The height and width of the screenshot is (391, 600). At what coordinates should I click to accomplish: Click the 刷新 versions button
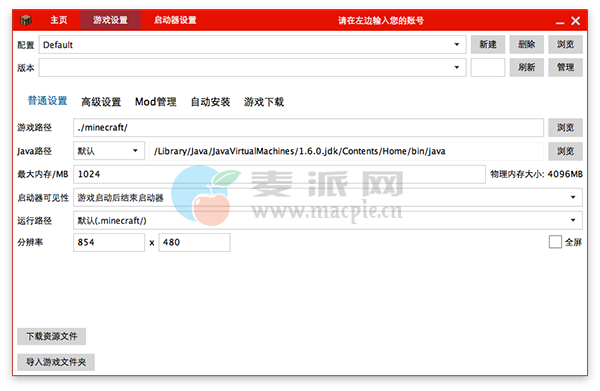click(x=527, y=67)
